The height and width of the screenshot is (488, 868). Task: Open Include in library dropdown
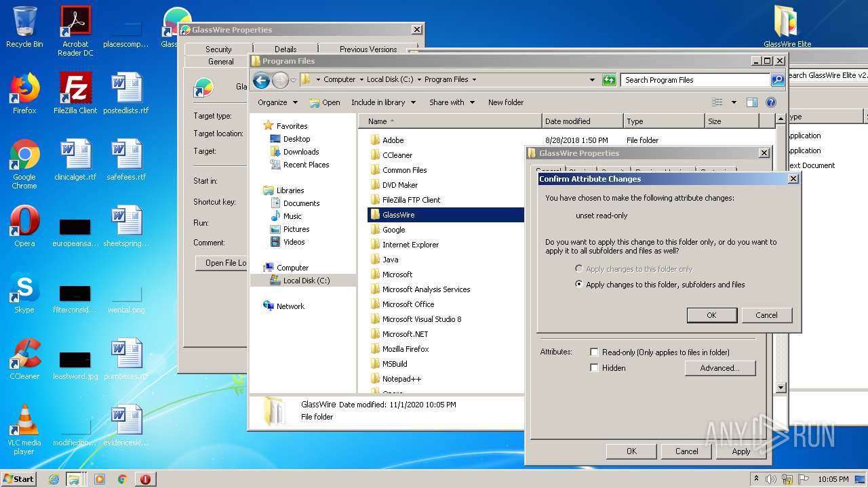(x=384, y=102)
